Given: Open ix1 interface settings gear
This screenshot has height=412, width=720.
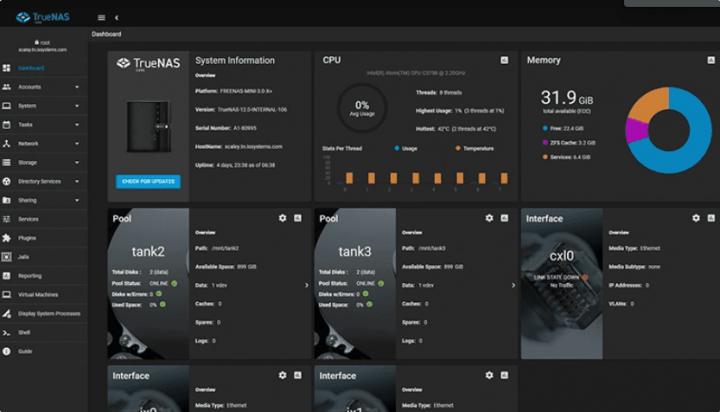Looking at the screenshot, I should tap(489, 375).
